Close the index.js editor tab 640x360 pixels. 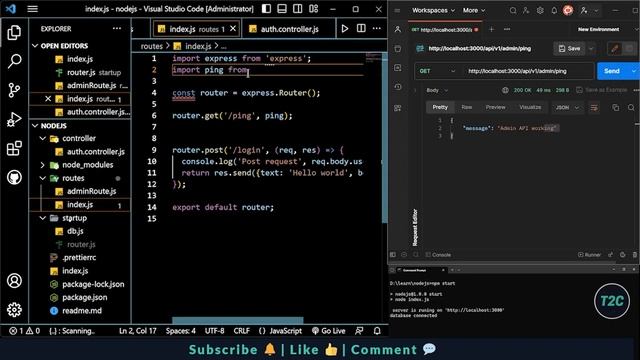[x=233, y=29]
